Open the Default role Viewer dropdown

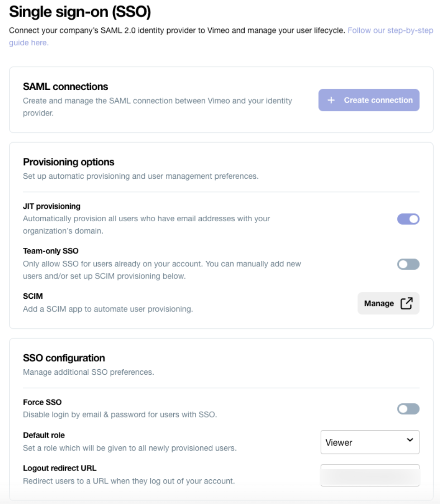coord(370,442)
